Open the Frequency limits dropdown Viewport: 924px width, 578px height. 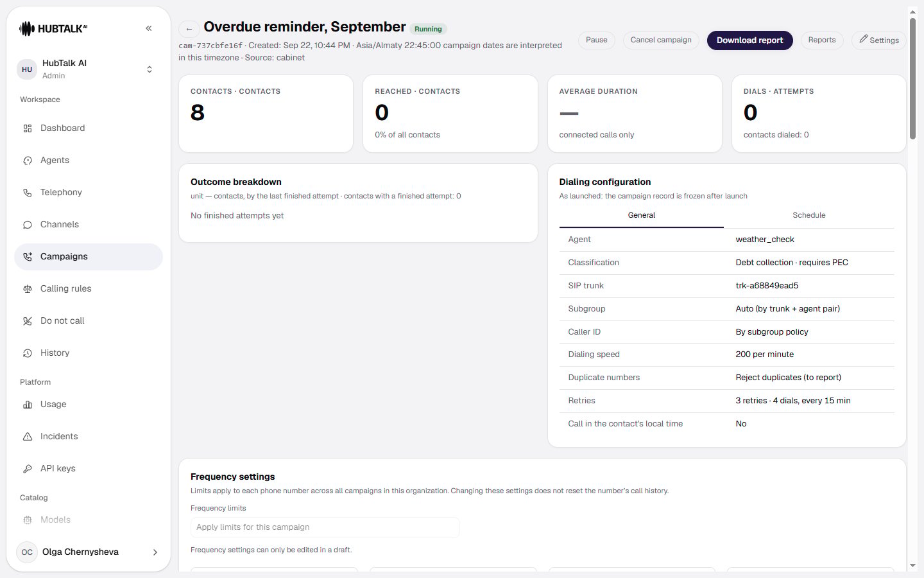click(x=325, y=527)
